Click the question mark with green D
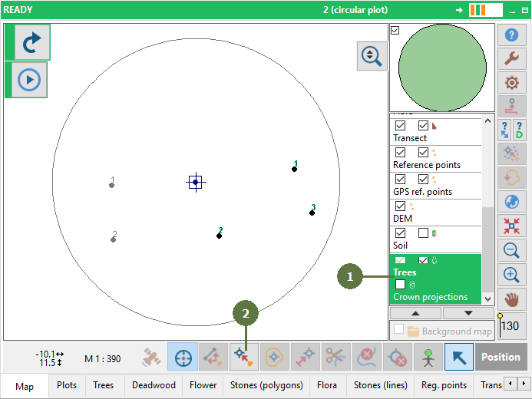532x399 pixels. (519, 130)
